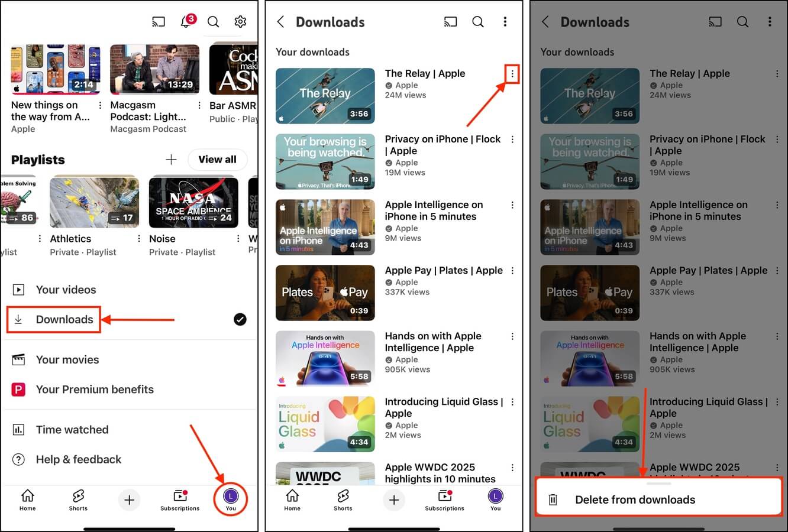788x532 pixels.
Task: Play Hands on with Apple Intelligence thumbnail, middle
Action: (325, 358)
